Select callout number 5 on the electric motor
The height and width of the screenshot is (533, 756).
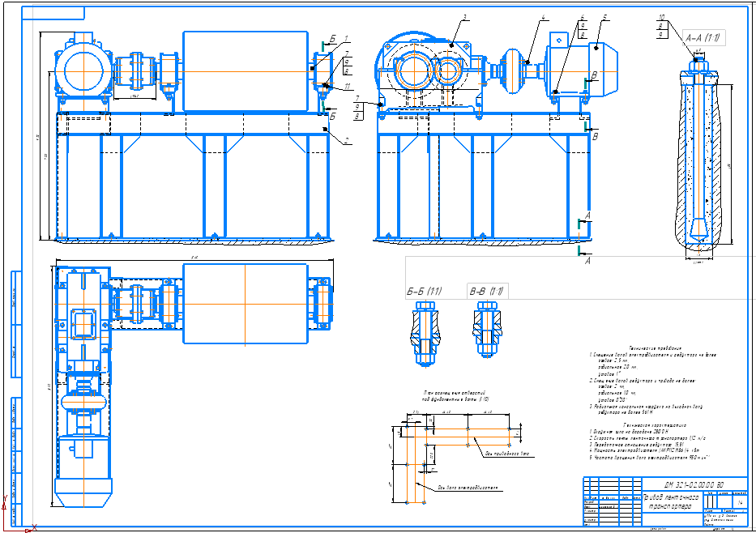click(x=605, y=17)
